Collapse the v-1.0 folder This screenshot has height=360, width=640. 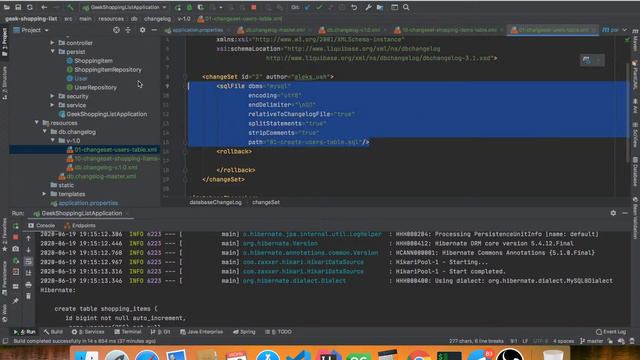click(52, 140)
